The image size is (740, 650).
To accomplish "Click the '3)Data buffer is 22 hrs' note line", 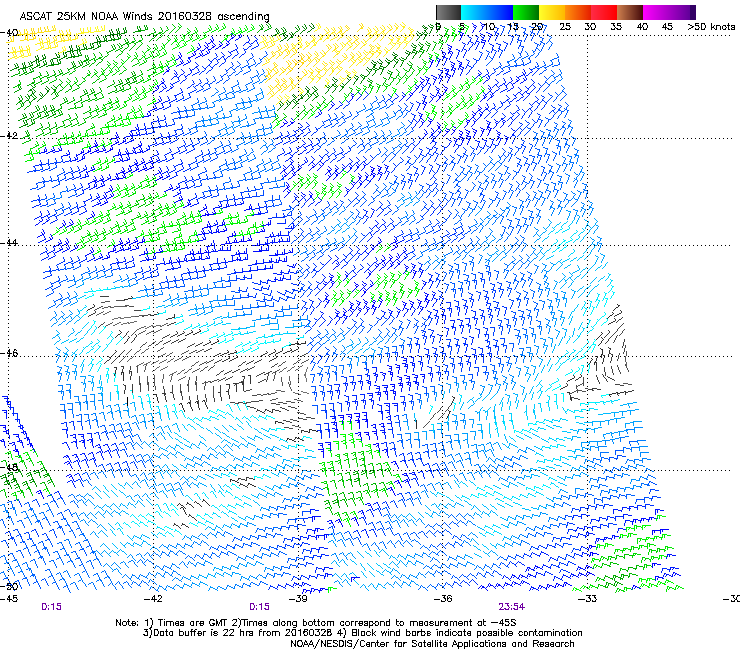I will coord(362,633).
